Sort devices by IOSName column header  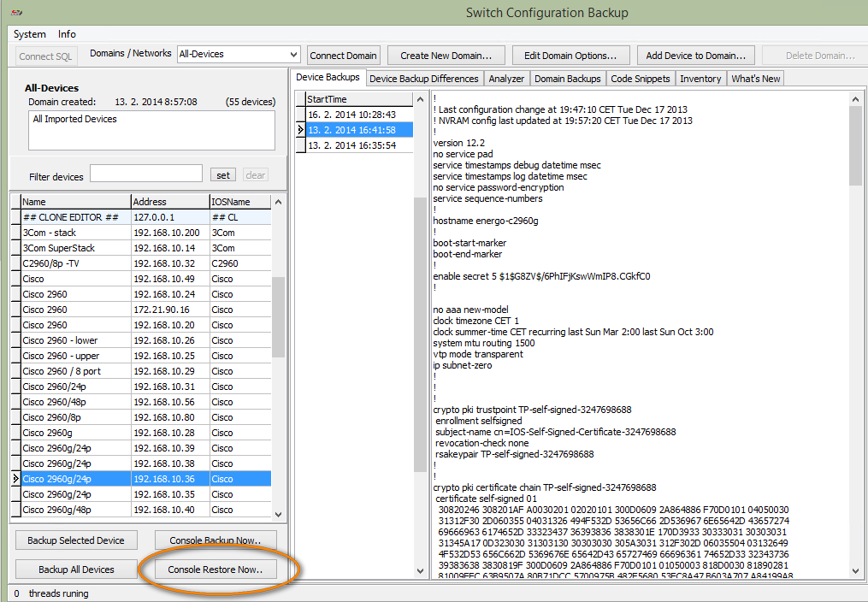click(240, 202)
